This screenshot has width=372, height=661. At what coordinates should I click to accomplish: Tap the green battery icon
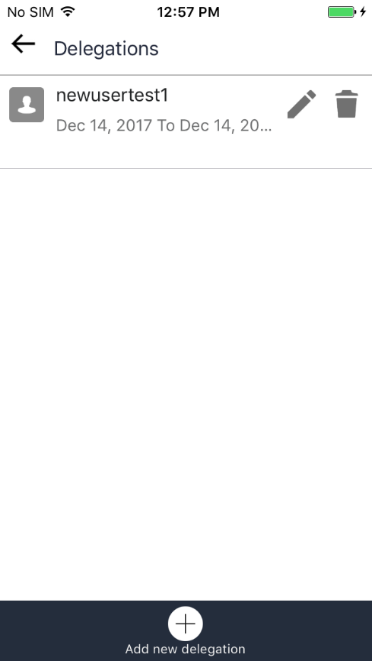coord(342,12)
